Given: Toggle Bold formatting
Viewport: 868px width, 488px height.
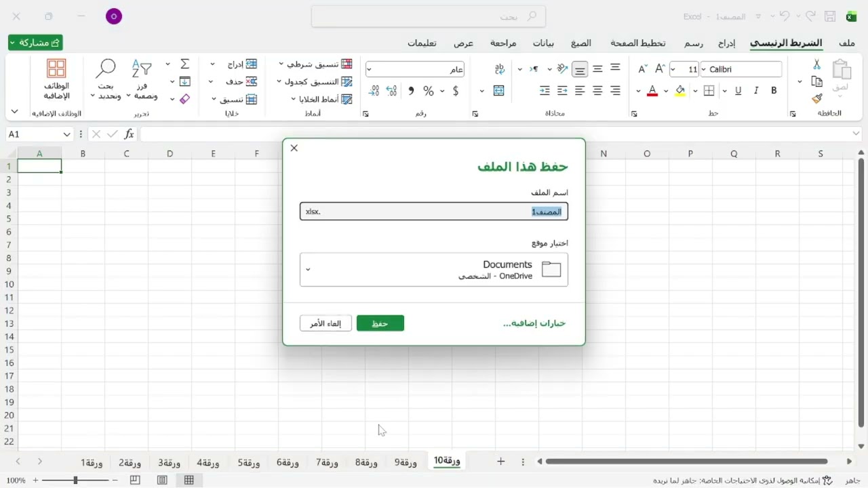Looking at the screenshot, I should point(774,90).
